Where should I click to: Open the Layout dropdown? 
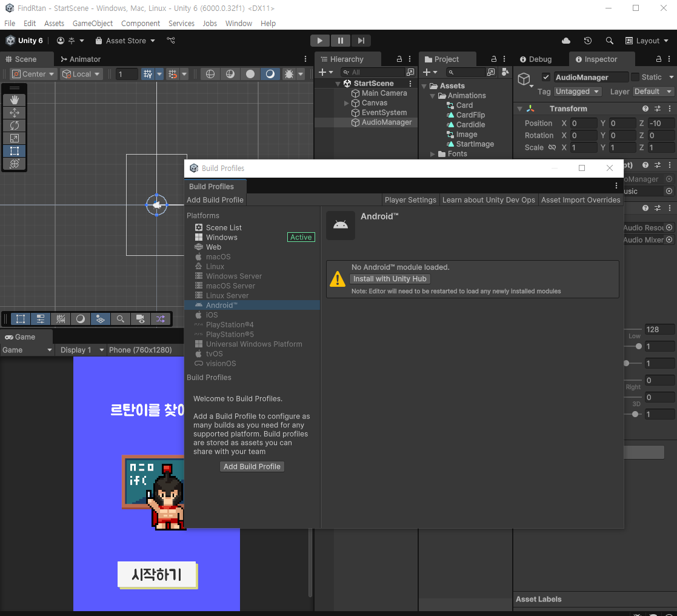coord(647,41)
